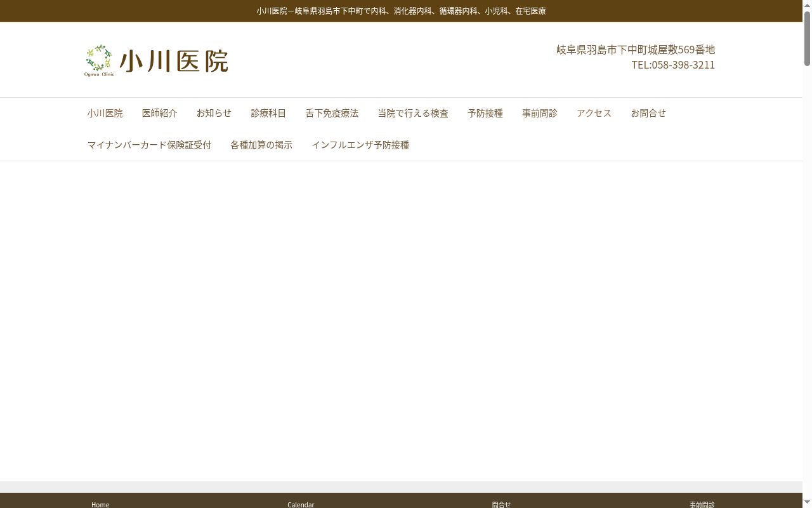812x508 pixels.
Task: Click the TEL:058-398-3211 phone number
Action: tap(673, 65)
